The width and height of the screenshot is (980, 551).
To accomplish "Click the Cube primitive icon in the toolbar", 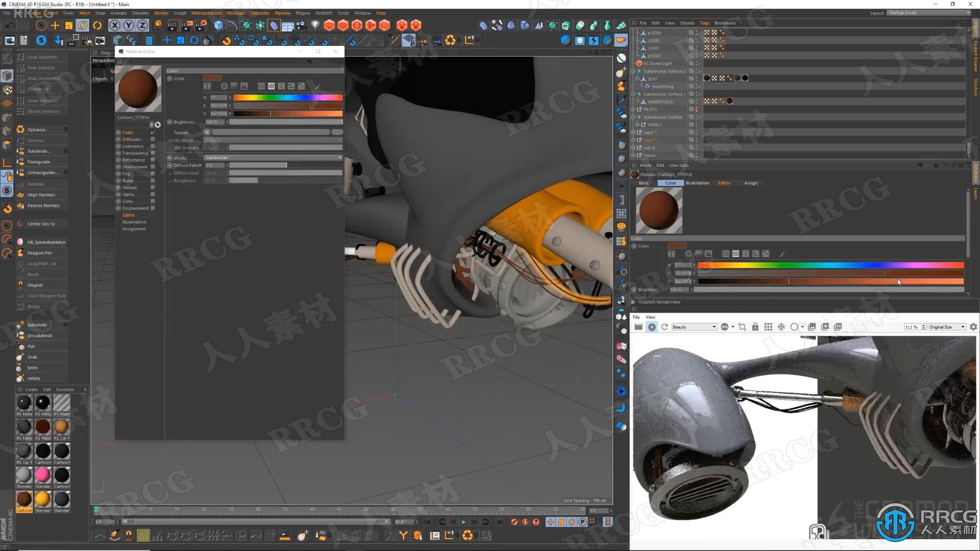I will [219, 25].
